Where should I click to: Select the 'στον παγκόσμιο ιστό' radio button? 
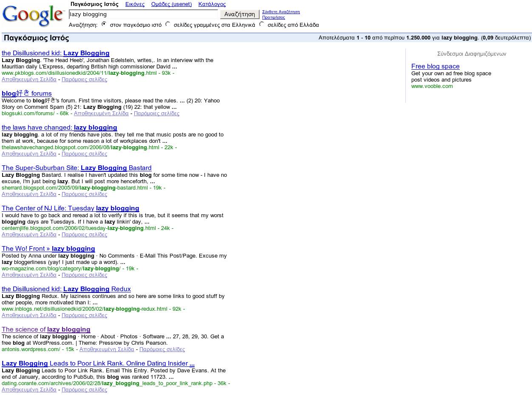pyautogui.click(x=104, y=24)
